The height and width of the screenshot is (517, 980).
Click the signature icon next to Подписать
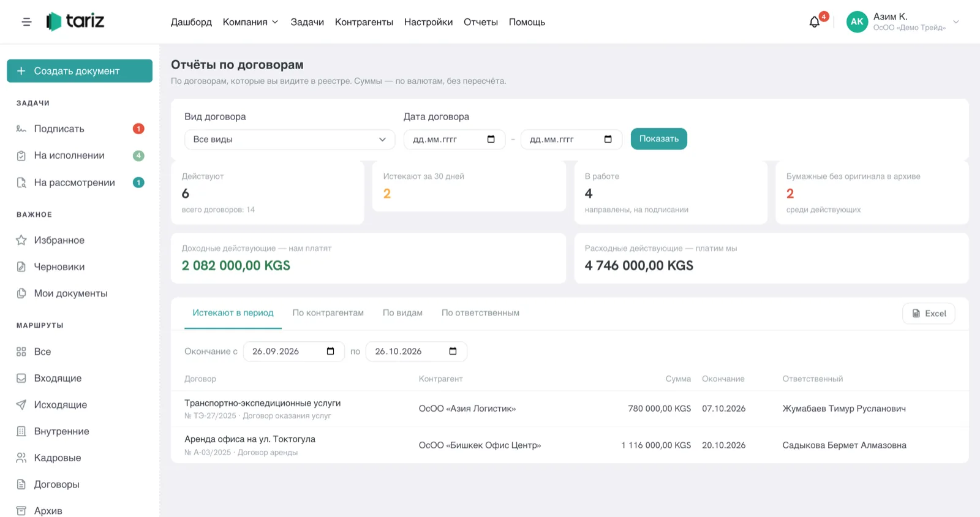(21, 129)
